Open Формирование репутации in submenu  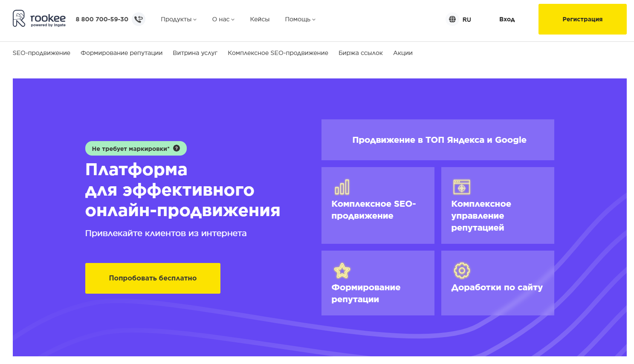pos(122,53)
